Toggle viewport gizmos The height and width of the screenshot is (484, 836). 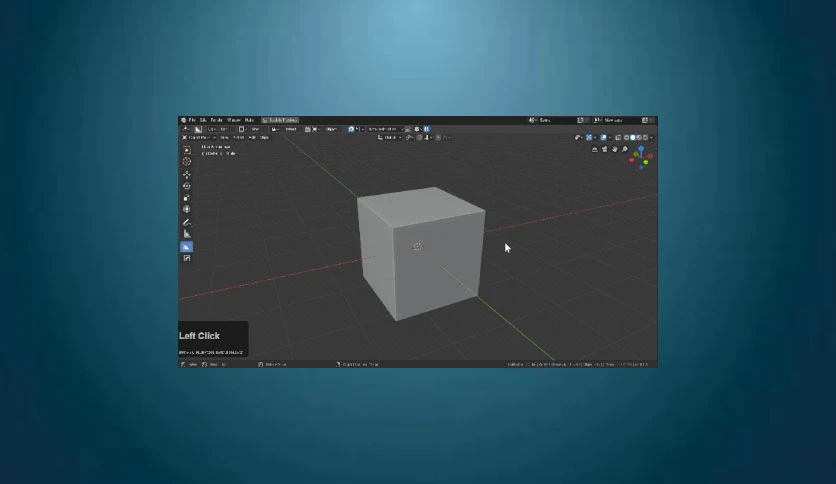pos(589,138)
